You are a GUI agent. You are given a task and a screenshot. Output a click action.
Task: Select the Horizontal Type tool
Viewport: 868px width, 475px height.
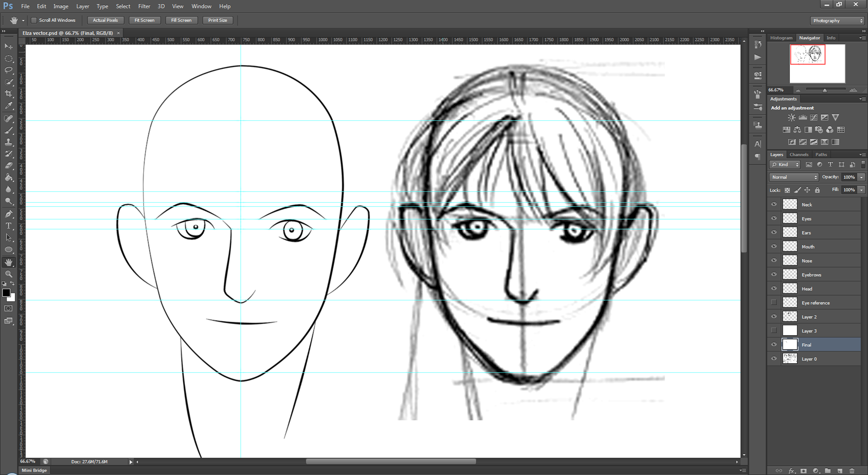tap(8, 226)
